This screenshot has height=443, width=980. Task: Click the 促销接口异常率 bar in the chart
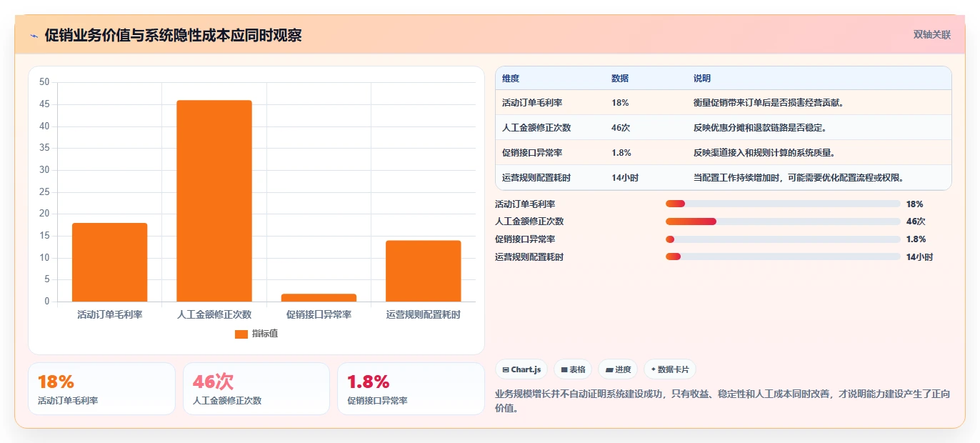click(319, 297)
